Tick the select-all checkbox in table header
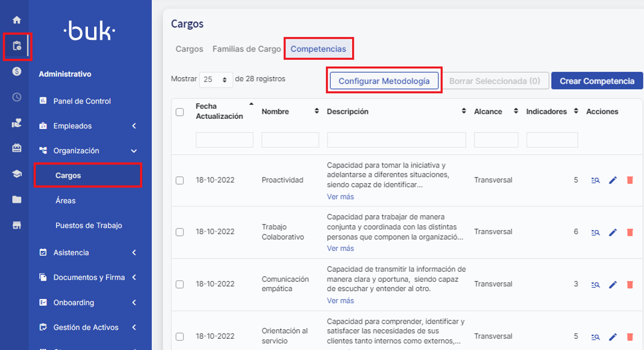The height and width of the screenshot is (350, 644). (180, 112)
